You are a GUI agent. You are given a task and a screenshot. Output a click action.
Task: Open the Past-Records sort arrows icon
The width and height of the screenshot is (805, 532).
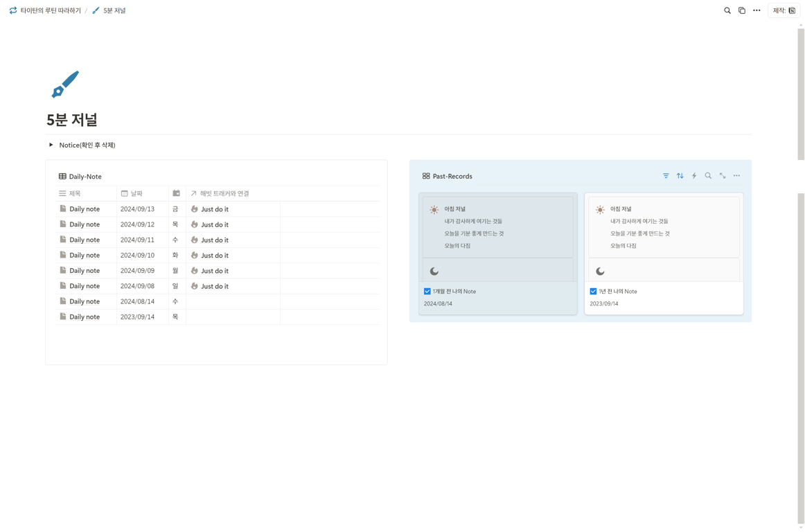(x=680, y=176)
